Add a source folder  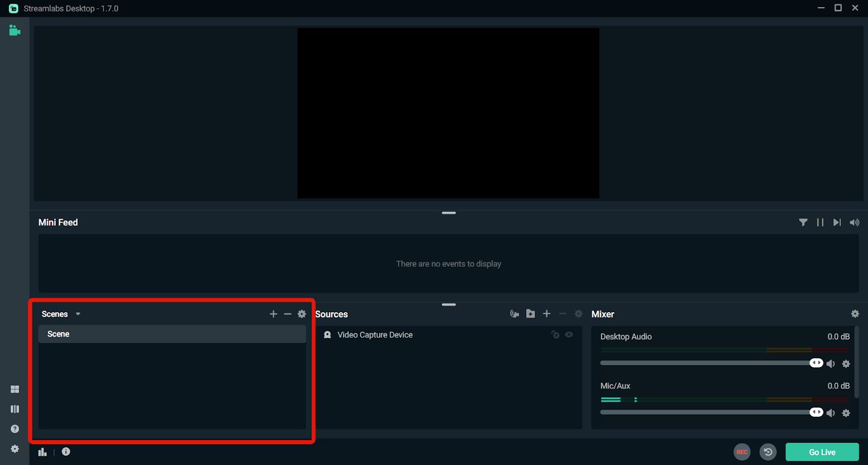coord(531,314)
